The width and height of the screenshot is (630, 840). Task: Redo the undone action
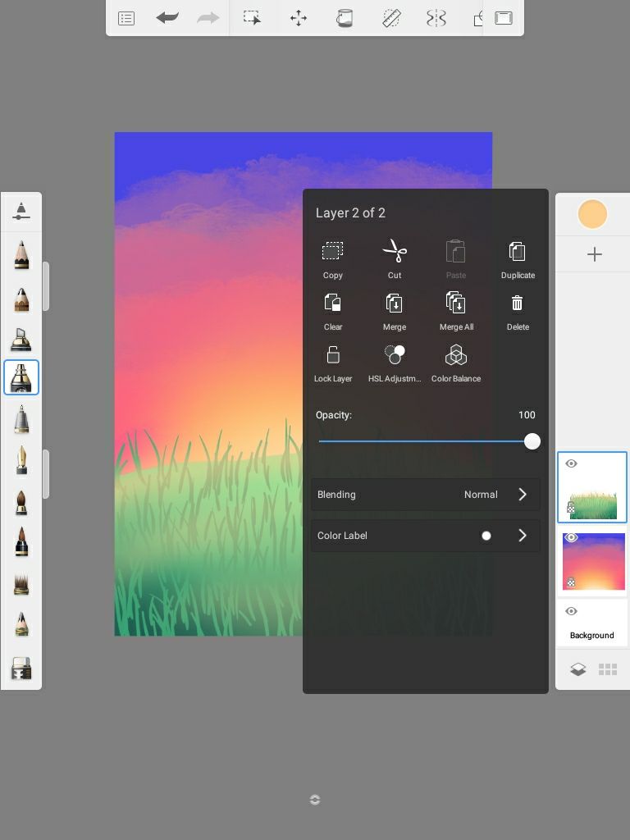tap(208, 18)
